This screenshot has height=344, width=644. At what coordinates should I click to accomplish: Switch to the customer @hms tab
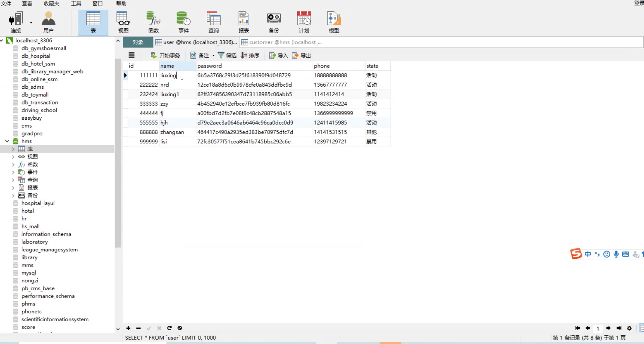click(282, 42)
